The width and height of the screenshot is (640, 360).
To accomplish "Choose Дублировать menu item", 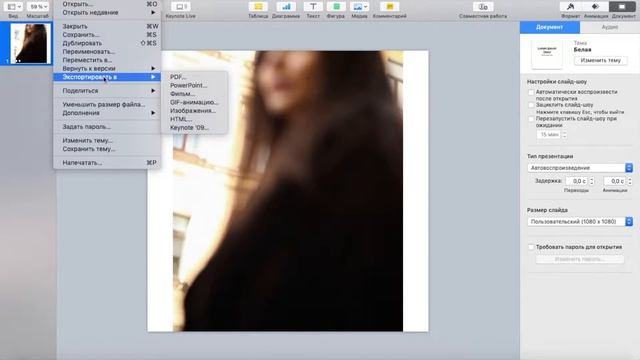I will 107,43.
